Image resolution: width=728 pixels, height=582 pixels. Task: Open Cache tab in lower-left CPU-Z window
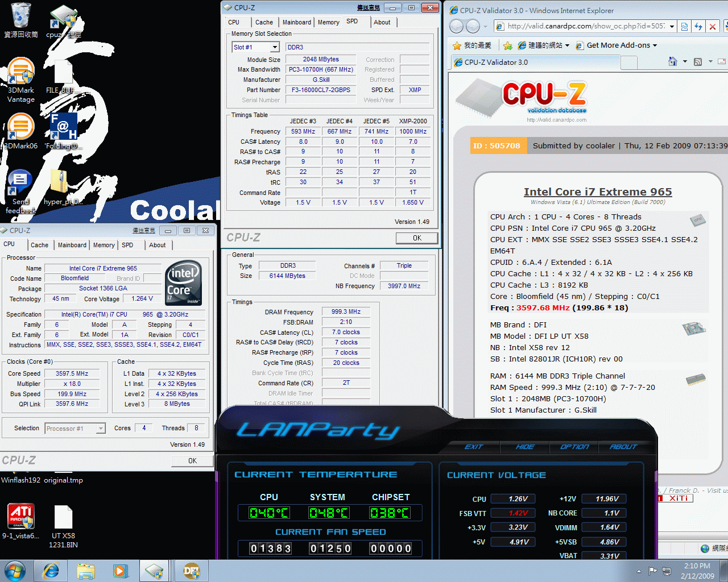pos(40,245)
